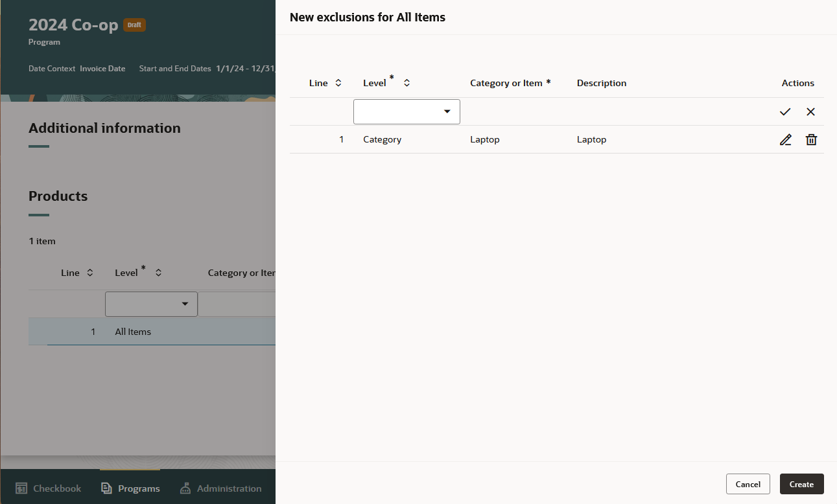Click the checkmark to confirm the new exclusion

(x=785, y=111)
